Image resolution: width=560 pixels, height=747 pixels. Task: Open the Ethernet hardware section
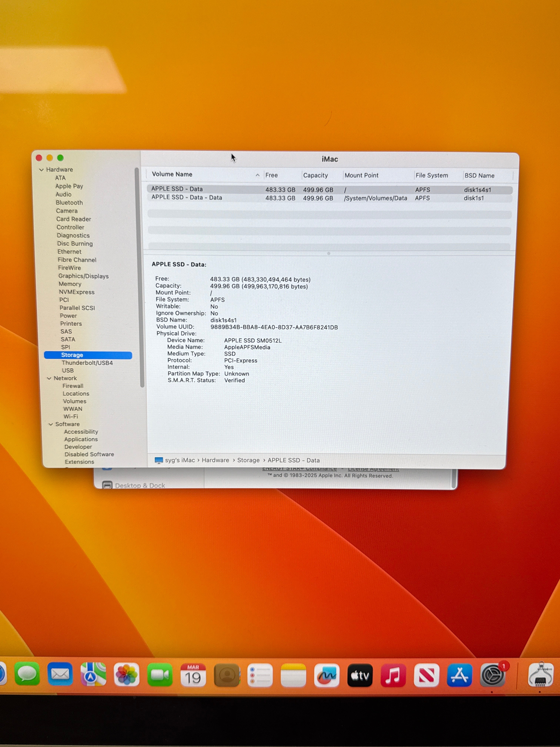point(69,252)
